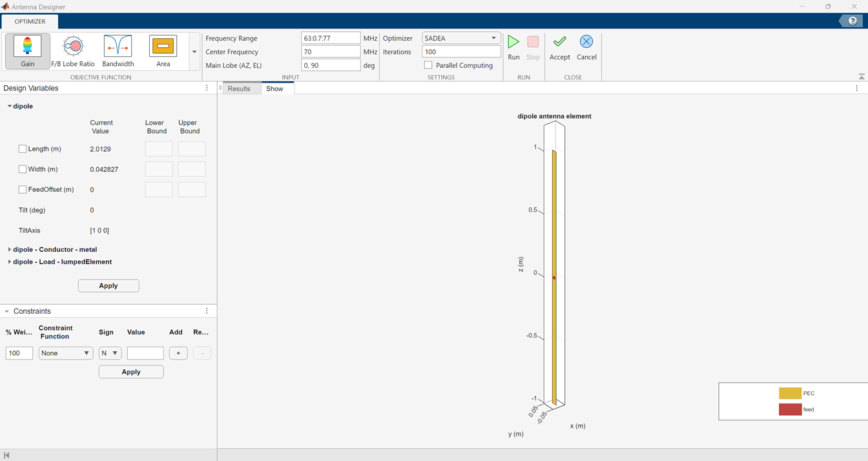Open the Antenna Designer help
Image resolution: width=868 pixels, height=461 pixels.
click(x=851, y=20)
